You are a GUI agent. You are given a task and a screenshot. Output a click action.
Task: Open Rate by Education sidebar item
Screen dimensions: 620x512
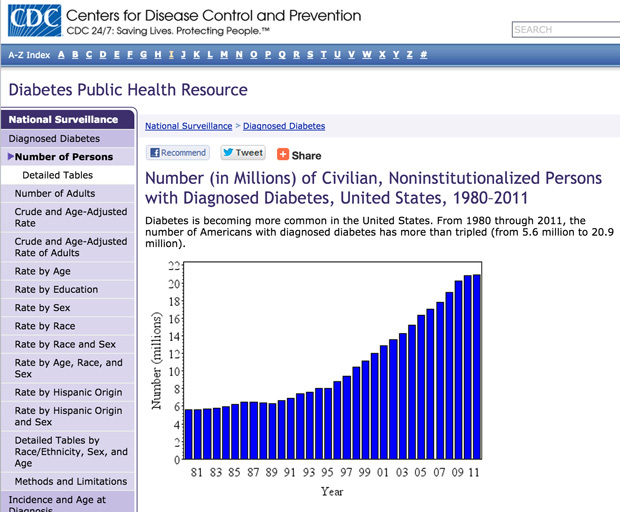(56, 290)
